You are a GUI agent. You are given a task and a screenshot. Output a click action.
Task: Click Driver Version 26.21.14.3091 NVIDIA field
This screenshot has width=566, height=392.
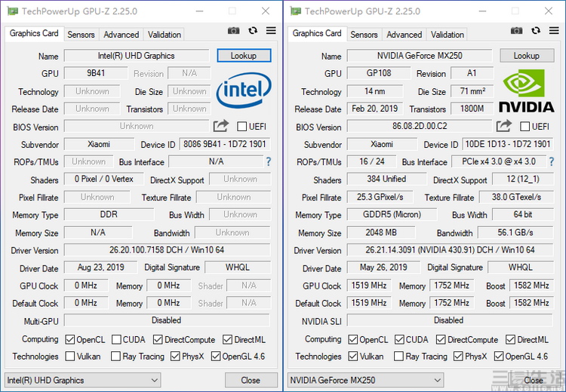[450, 250]
